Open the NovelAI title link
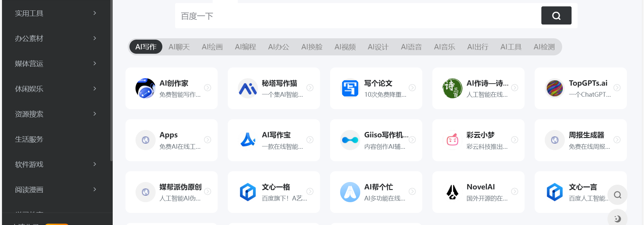Viewport: 644px width, 225px height. tap(481, 187)
